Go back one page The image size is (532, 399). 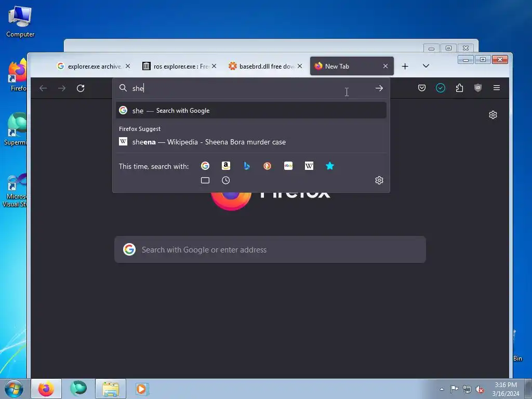(43, 88)
